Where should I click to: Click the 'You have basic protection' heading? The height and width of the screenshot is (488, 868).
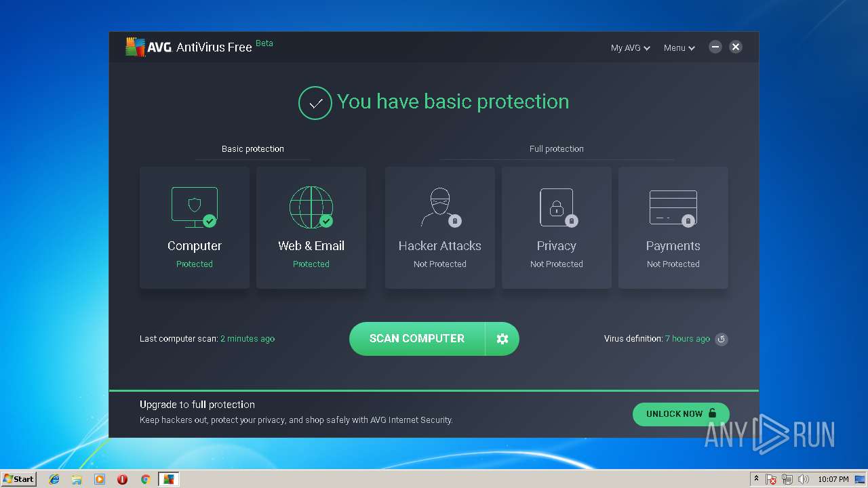[453, 102]
